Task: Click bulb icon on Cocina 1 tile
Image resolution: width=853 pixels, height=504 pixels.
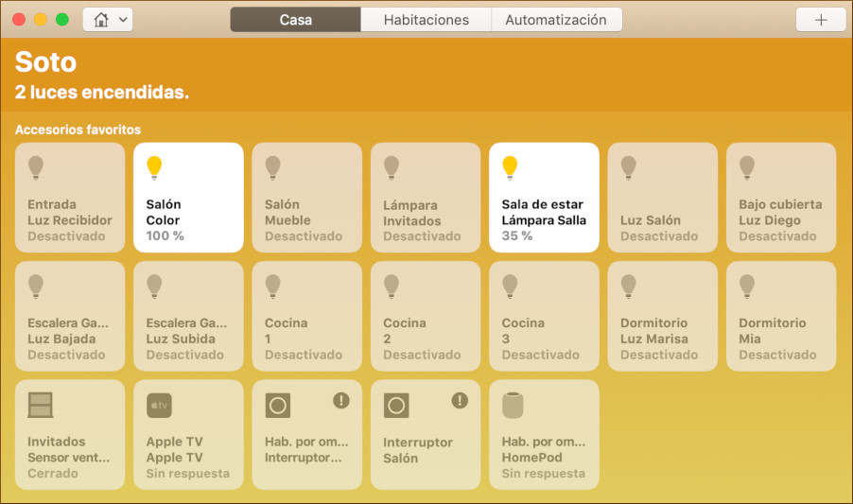Action: pyautogui.click(x=272, y=286)
